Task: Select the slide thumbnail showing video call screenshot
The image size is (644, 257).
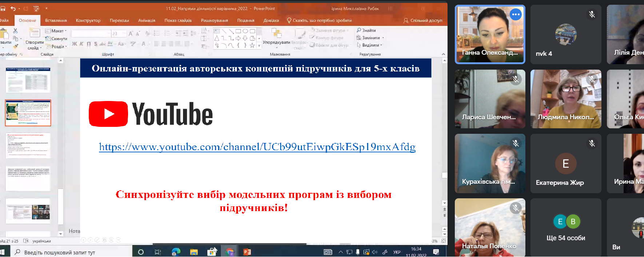Action: (x=28, y=211)
